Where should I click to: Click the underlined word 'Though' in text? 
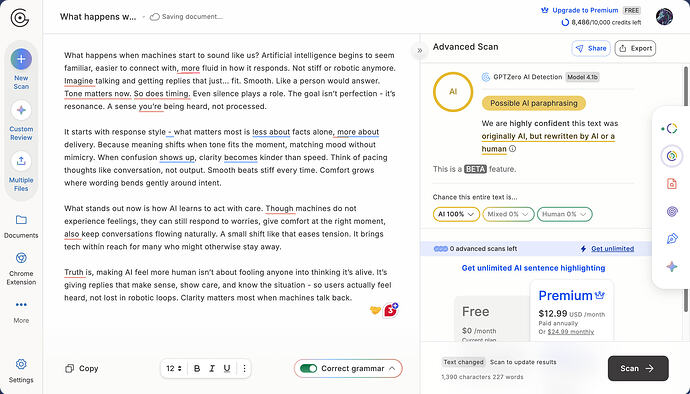click(x=279, y=209)
